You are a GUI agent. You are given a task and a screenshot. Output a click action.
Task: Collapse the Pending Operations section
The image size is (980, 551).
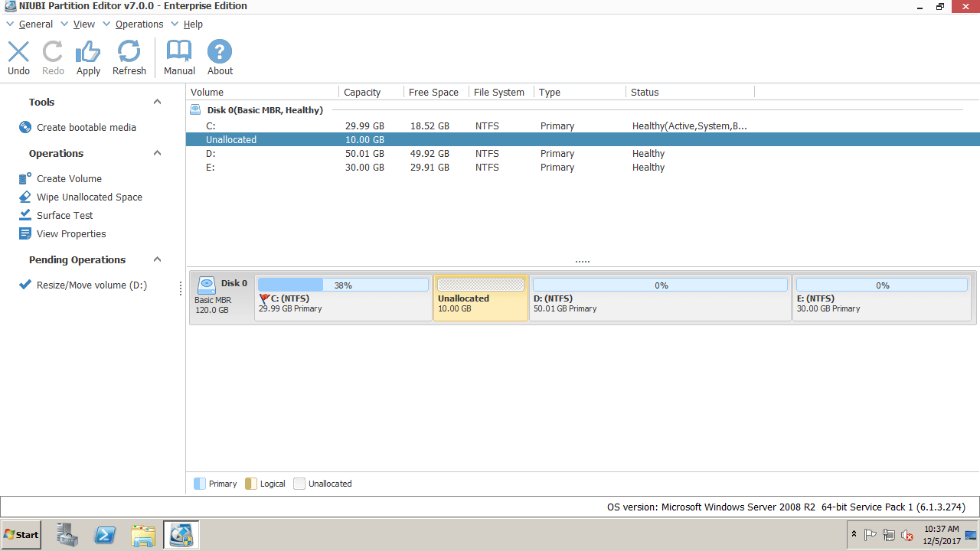coord(157,259)
